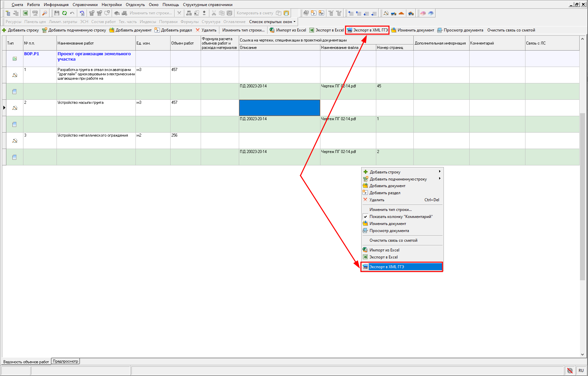The height and width of the screenshot is (376, 588).
Task: Click 'Экспорт в XML ГГЭ' toolbar button
Action: click(x=367, y=30)
